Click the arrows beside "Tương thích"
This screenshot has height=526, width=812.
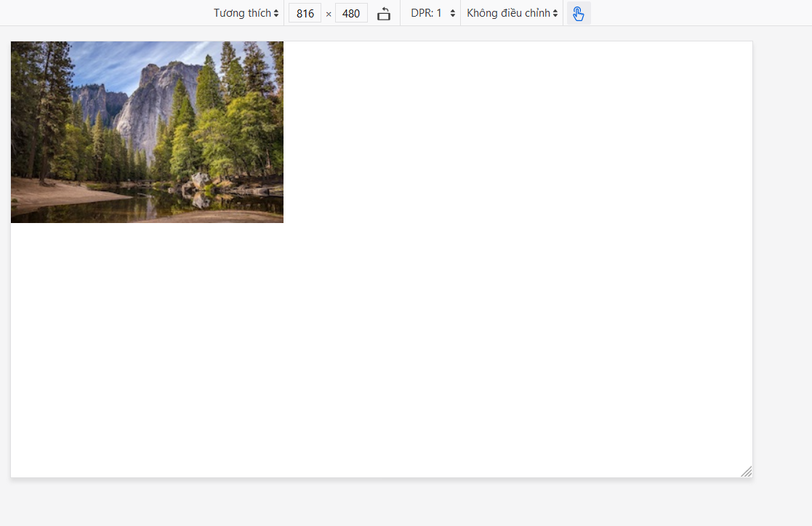276,13
